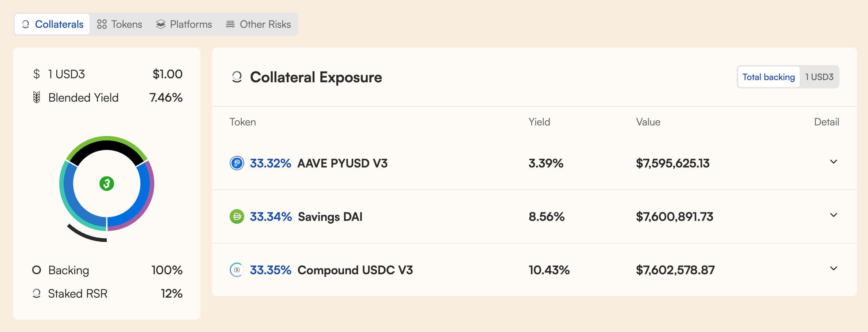Click the Compound USDC token icon

[x=237, y=270]
